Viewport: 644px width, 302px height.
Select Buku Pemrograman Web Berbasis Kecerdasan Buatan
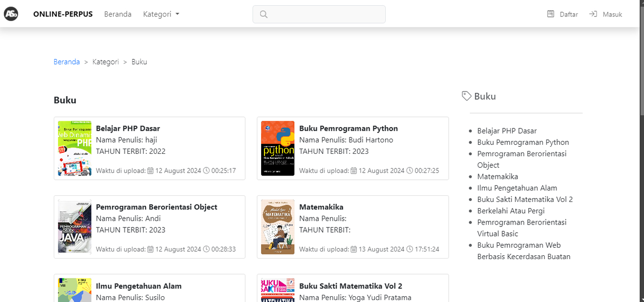coord(524,251)
